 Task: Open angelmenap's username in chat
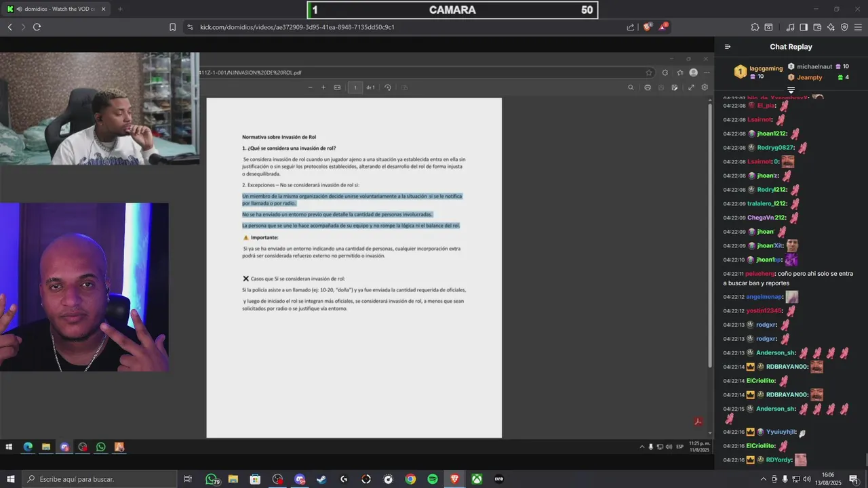click(x=764, y=297)
